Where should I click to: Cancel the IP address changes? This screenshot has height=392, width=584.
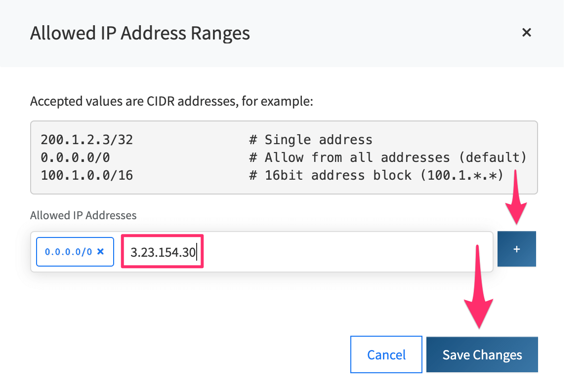click(x=386, y=354)
